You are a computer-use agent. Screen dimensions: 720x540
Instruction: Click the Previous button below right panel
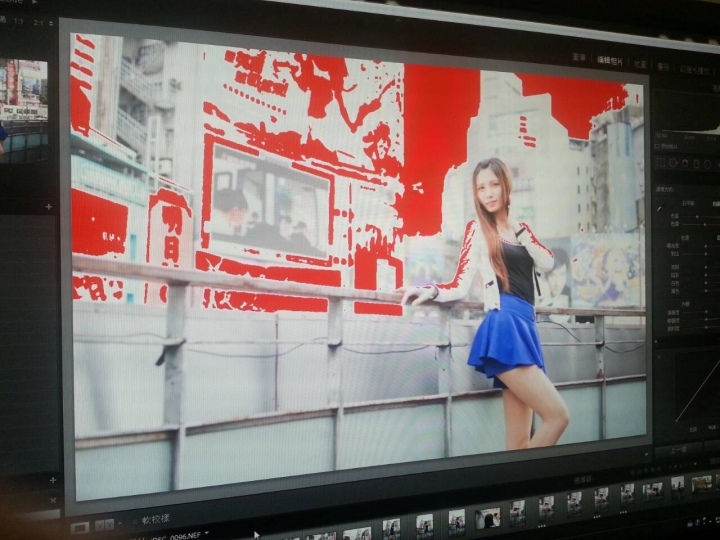point(678,449)
